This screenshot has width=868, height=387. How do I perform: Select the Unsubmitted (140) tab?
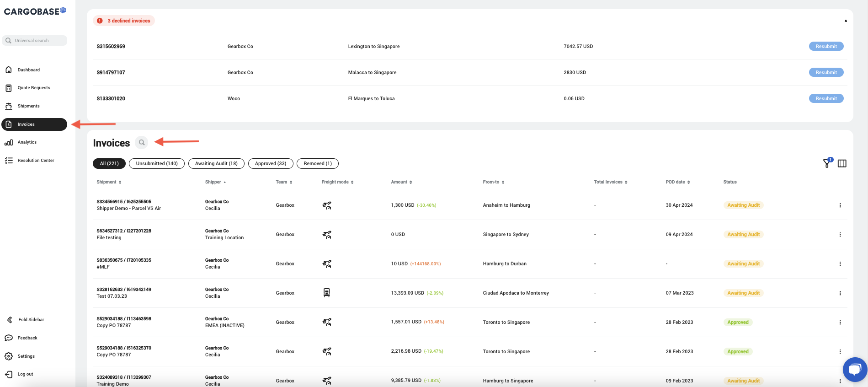pos(157,163)
